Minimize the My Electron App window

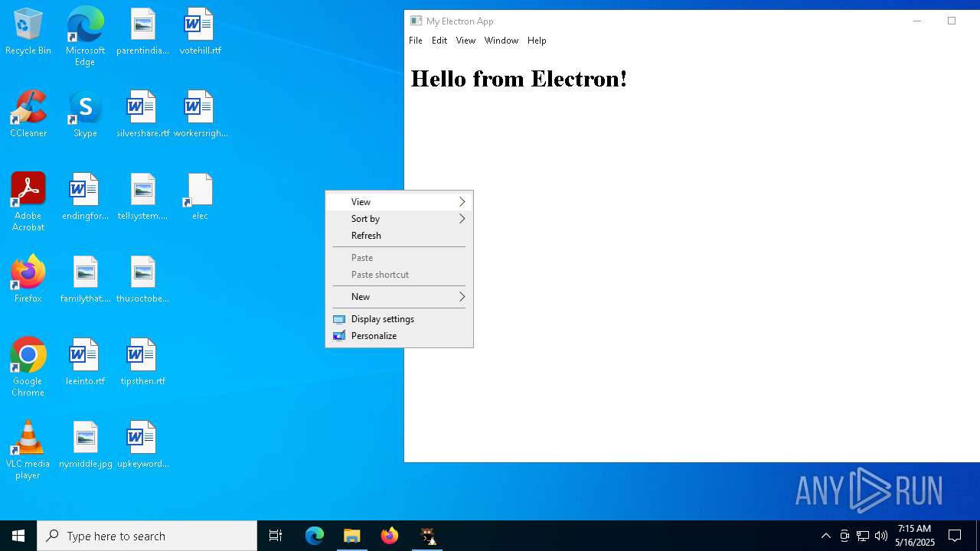[916, 21]
